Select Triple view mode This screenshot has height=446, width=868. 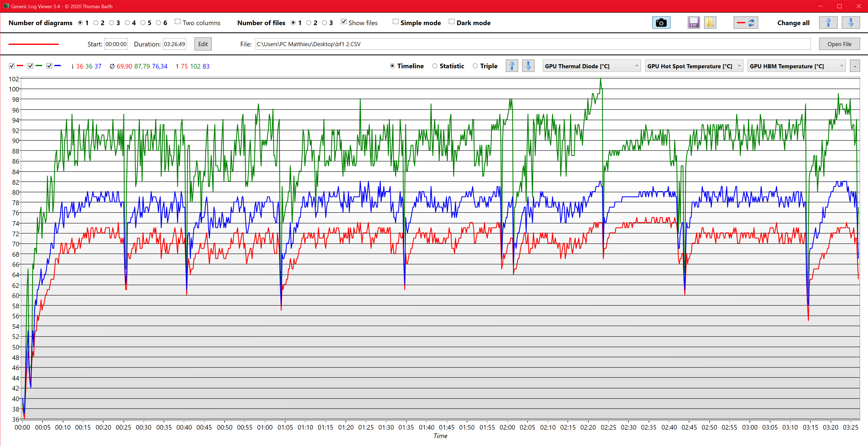coord(475,66)
